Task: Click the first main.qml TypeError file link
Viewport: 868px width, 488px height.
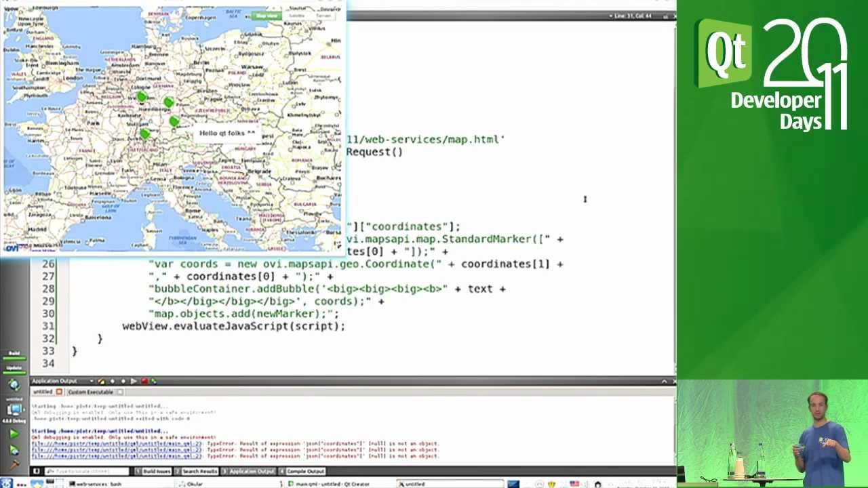Action: (x=116, y=444)
